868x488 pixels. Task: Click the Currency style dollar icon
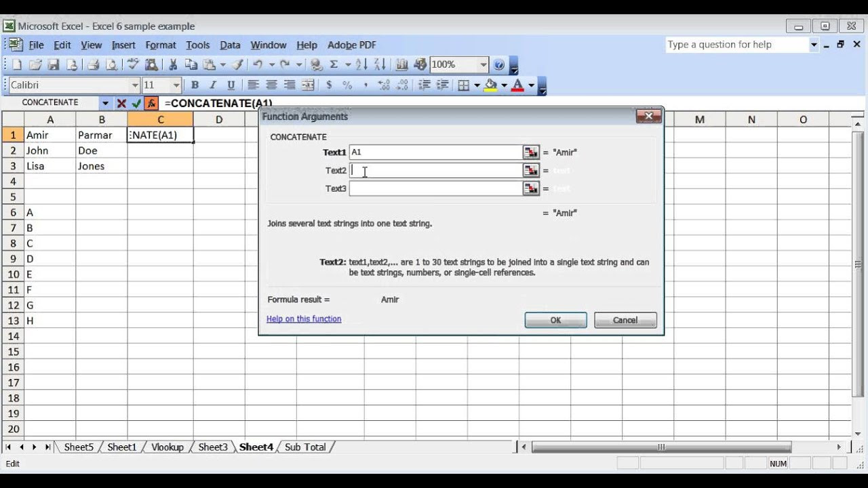tap(329, 85)
